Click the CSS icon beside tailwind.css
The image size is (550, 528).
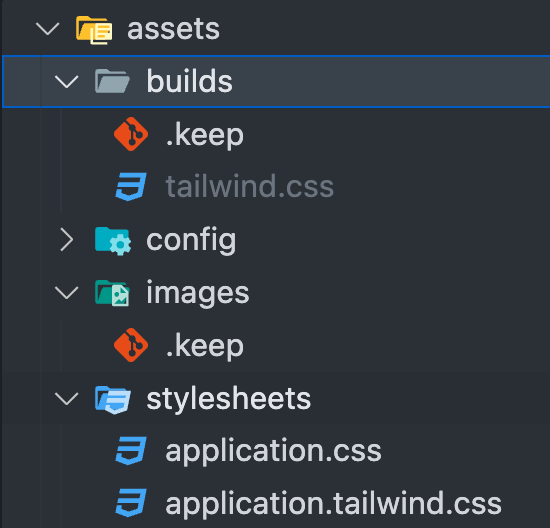[x=131, y=186]
